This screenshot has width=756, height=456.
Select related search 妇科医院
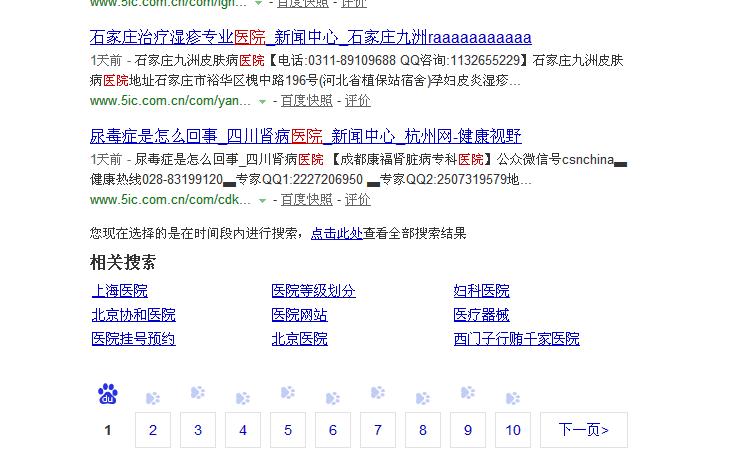click(x=481, y=291)
